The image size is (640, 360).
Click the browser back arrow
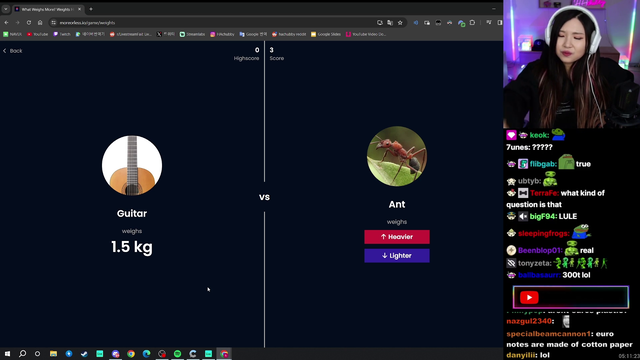point(7,23)
